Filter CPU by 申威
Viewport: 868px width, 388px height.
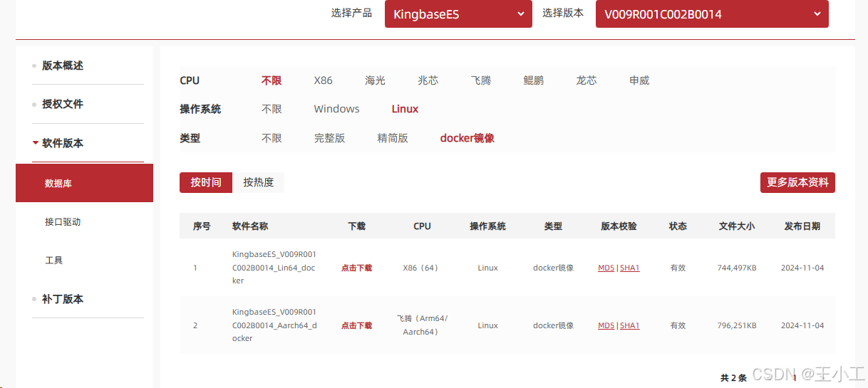coord(639,80)
